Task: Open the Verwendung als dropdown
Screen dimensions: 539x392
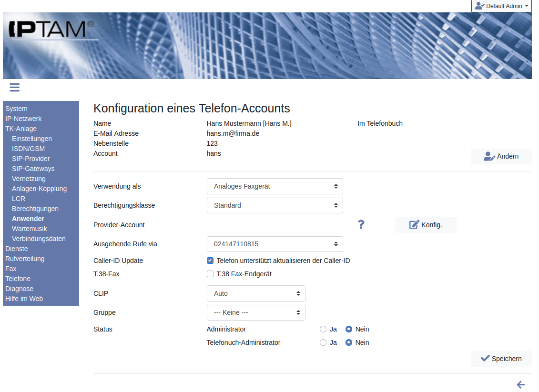Action: pos(275,186)
